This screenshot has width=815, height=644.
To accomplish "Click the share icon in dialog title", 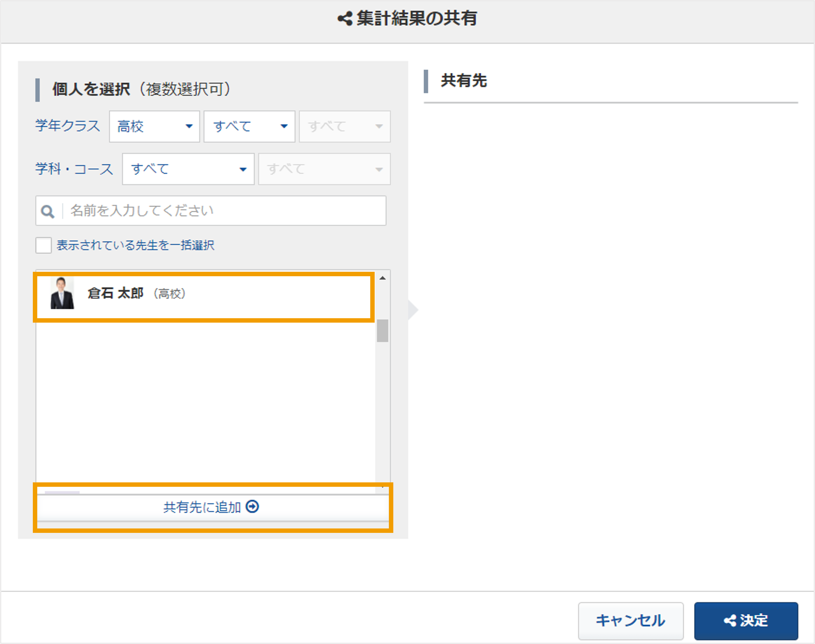I will 345,19.
